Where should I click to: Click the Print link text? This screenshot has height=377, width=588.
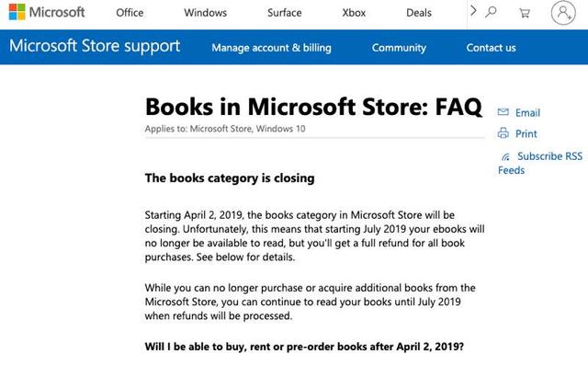pos(526,134)
